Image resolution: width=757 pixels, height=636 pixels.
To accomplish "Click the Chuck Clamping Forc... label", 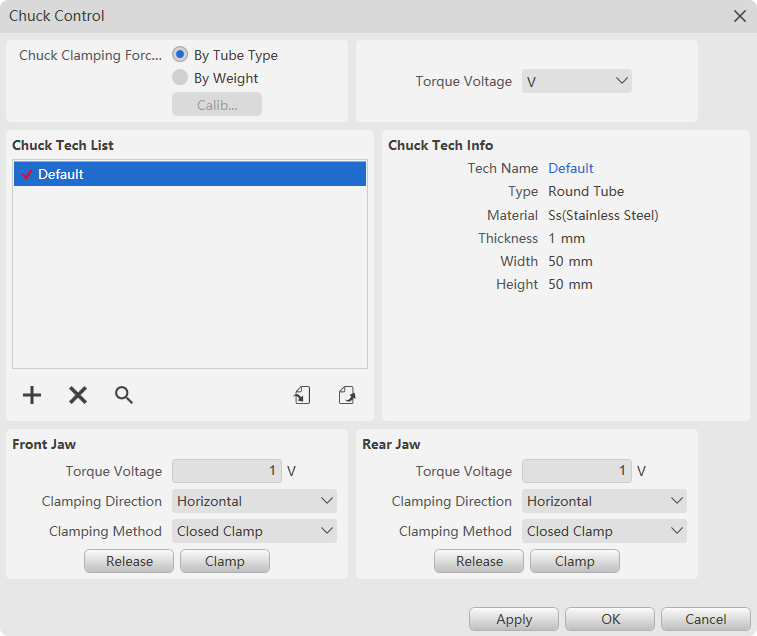I will [90, 56].
